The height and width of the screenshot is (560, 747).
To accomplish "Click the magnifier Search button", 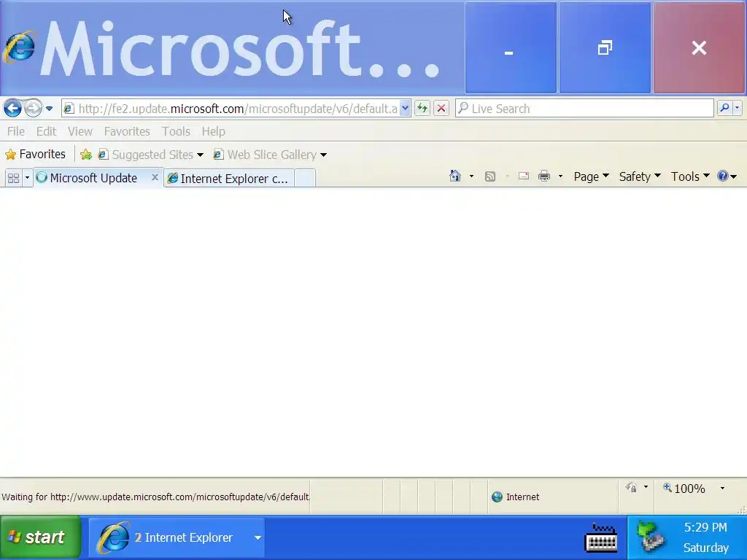I will 724,109.
